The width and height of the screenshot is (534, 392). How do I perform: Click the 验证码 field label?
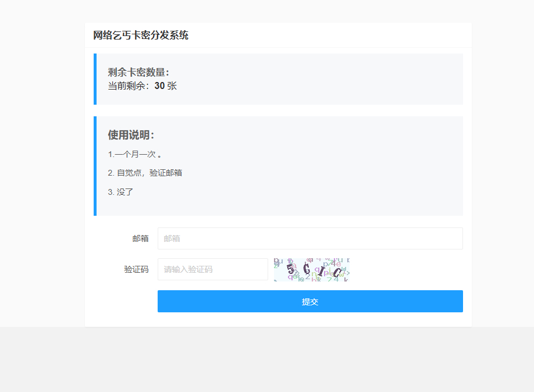point(136,269)
